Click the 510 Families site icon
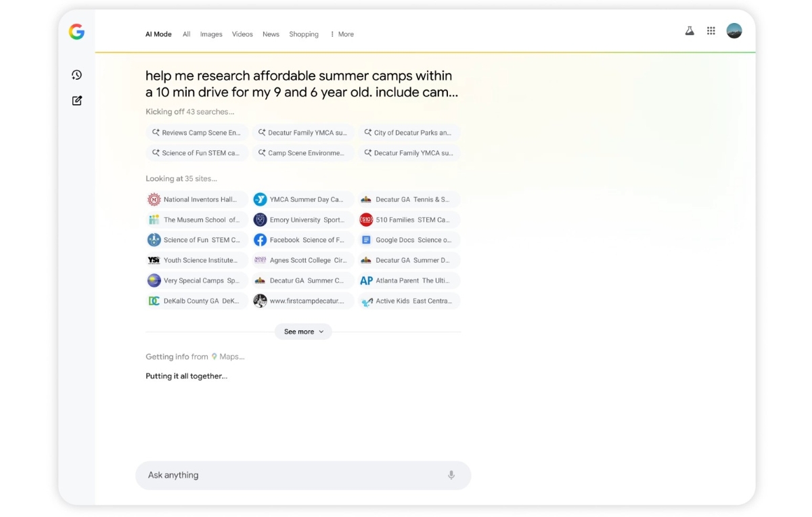Screen dimensions: 812x517 [x=366, y=220]
